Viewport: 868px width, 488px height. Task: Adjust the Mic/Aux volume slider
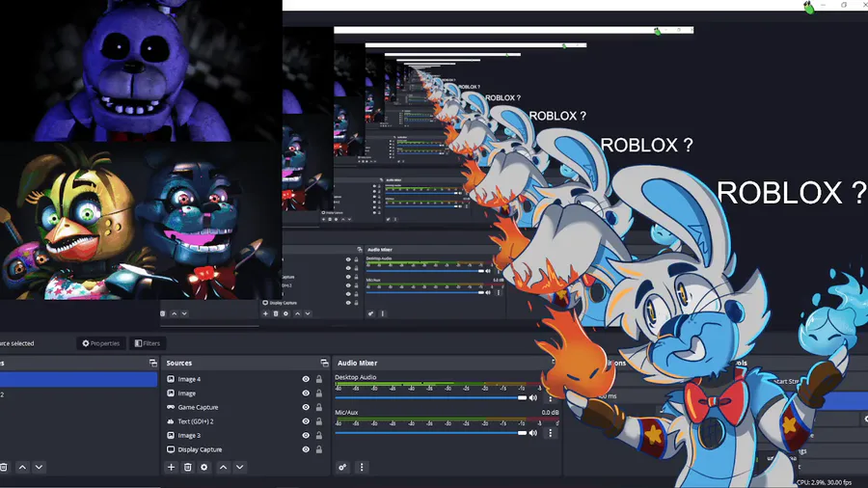[431, 433]
